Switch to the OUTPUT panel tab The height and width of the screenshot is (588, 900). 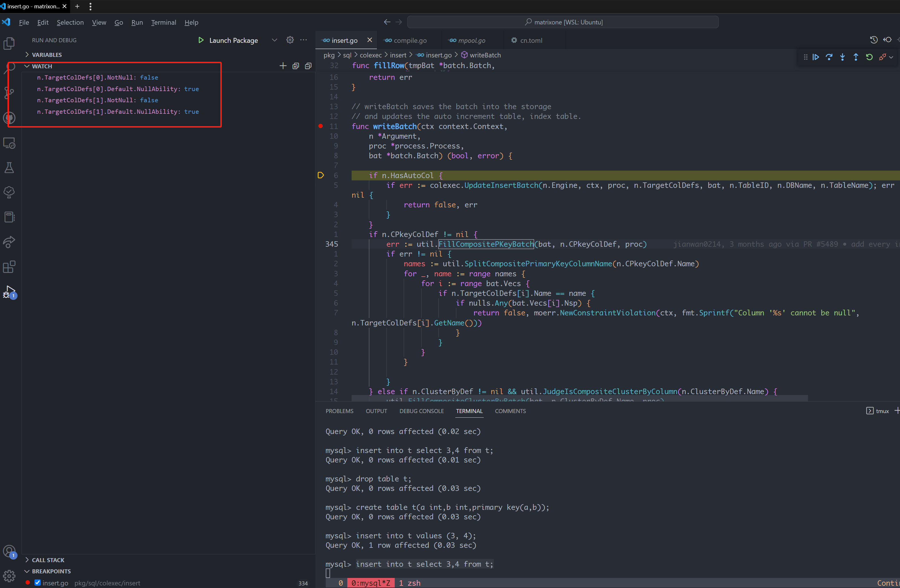coord(376,411)
